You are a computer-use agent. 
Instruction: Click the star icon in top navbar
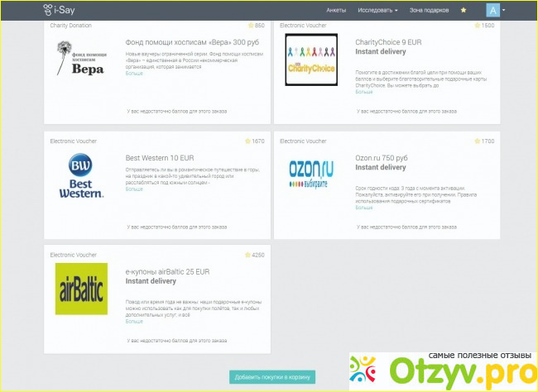click(464, 10)
